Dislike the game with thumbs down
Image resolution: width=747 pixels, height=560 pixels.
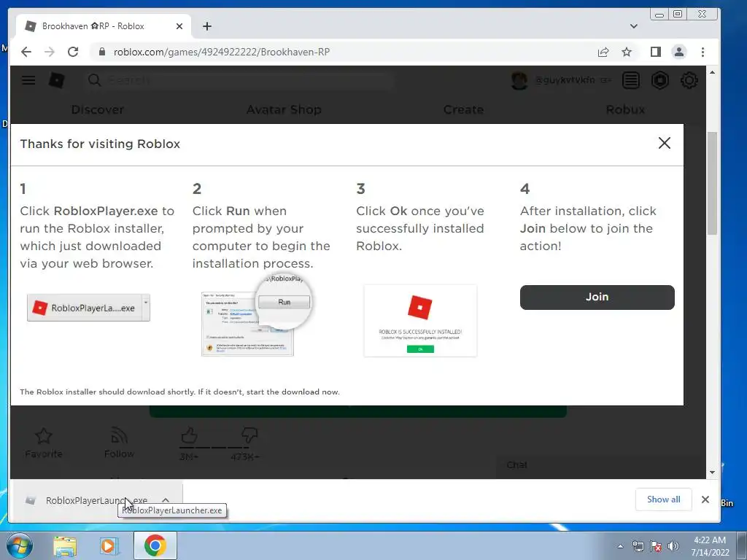tap(249, 435)
